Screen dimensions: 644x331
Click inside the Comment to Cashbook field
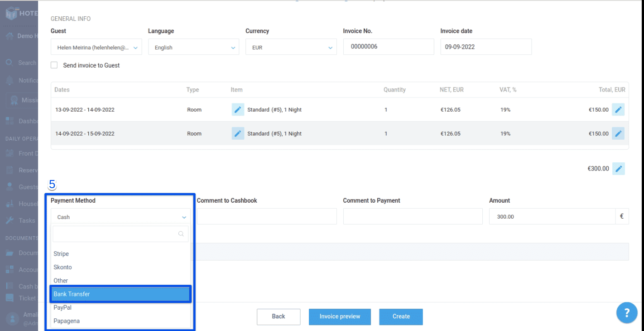coord(266,216)
